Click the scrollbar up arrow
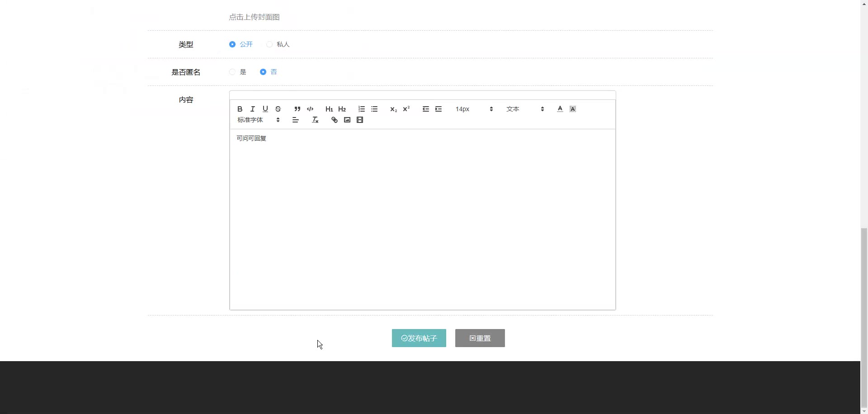This screenshot has width=868, height=414. [x=864, y=3]
